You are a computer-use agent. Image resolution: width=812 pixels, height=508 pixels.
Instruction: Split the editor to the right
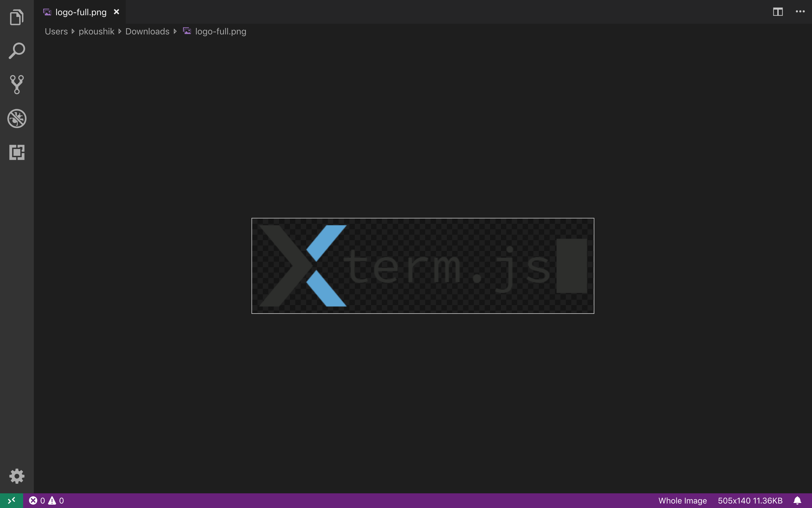coord(778,12)
